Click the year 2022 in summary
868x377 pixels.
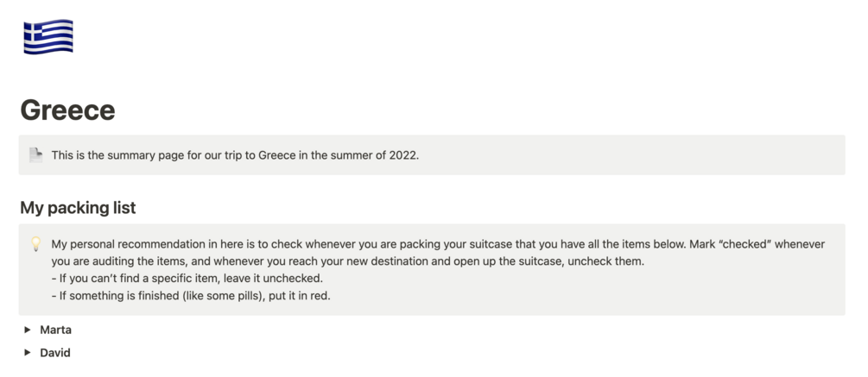coord(404,155)
